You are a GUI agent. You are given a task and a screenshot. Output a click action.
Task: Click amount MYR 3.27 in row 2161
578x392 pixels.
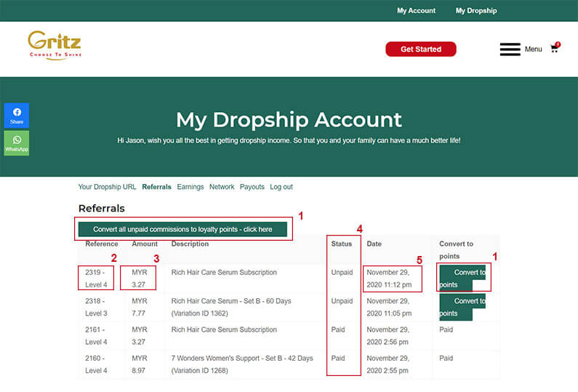(x=140, y=335)
